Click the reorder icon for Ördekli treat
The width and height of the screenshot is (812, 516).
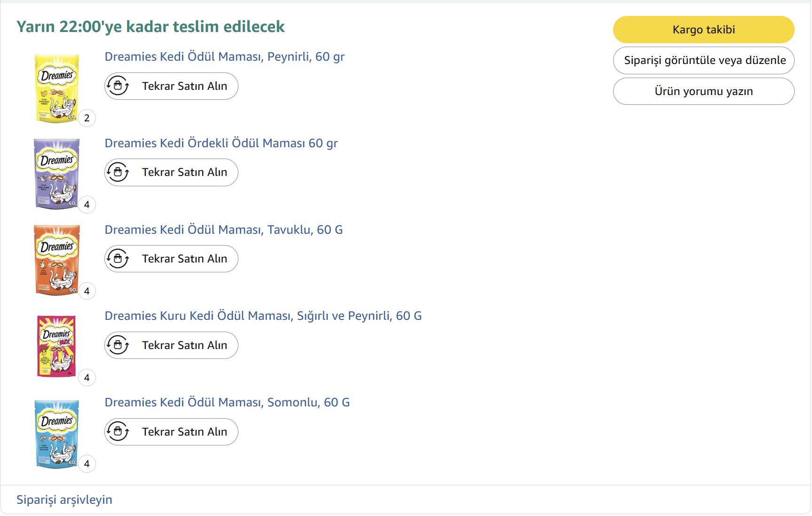click(x=118, y=172)
